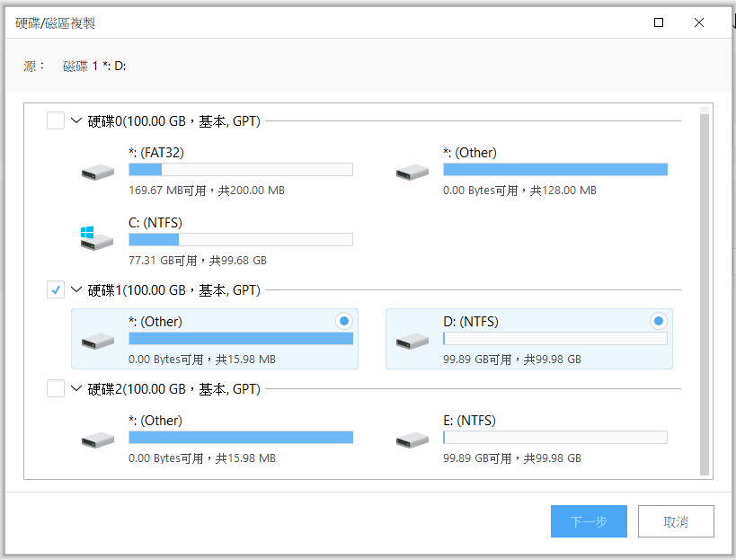Click the drive icon of 128.00 MB Other partition
736x560 pixels.
412,173
